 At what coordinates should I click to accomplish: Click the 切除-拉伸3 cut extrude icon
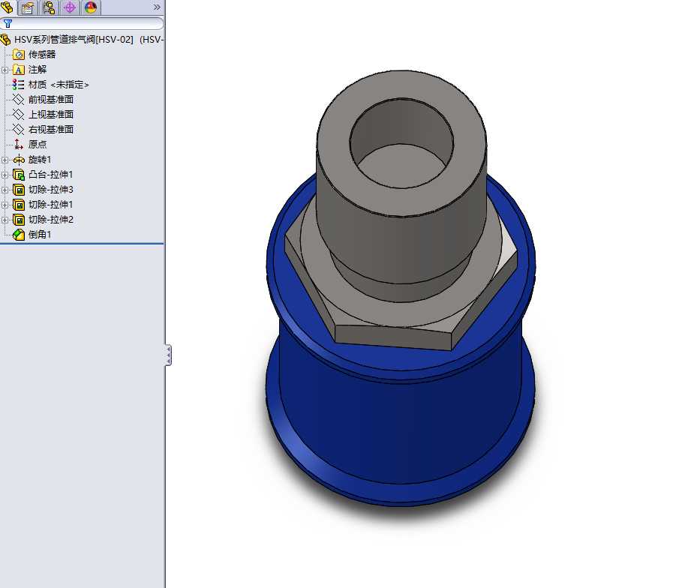click(x=19, y=190)
